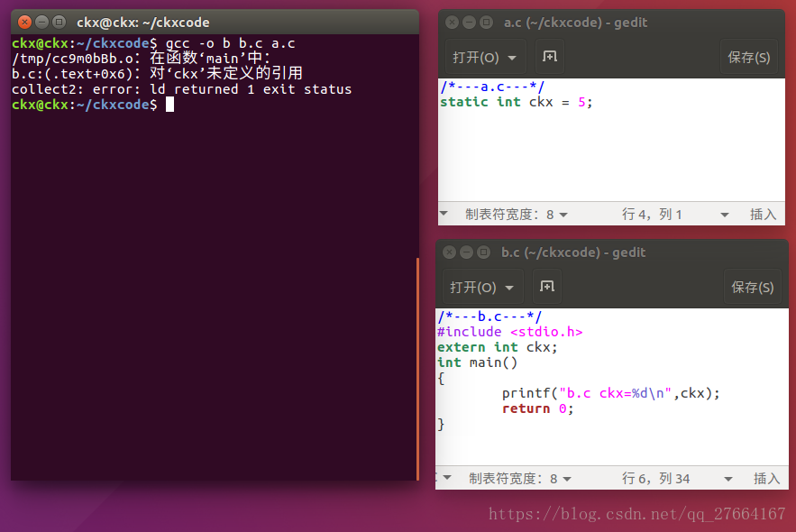Click b.c gedit title bar text
796x532 pixels.
[x=573, y=252]
